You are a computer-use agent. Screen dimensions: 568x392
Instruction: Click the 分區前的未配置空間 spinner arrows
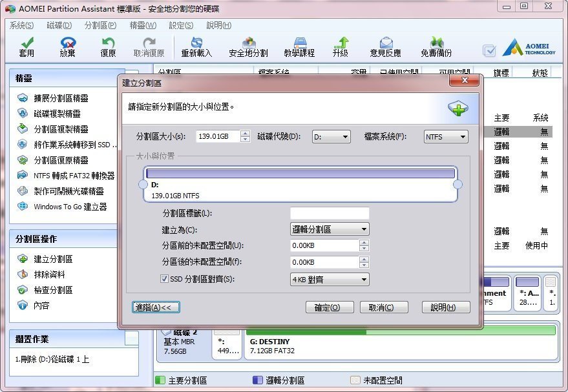364,245
